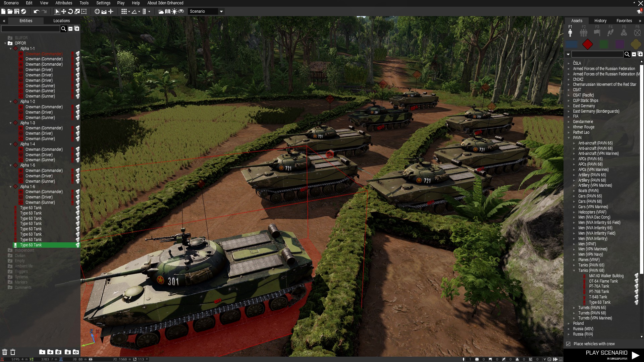The image size is (644, 362).
Task: Select the area selection widget tool
Action: [x=84, y=11]
